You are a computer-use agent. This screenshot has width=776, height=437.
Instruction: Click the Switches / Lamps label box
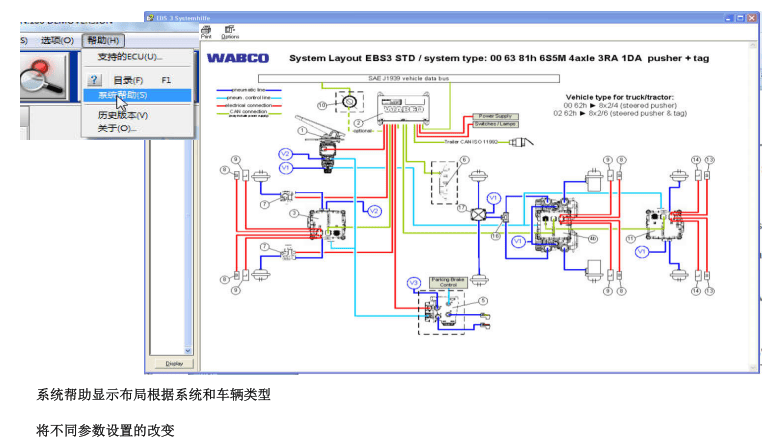pos(495,124)
